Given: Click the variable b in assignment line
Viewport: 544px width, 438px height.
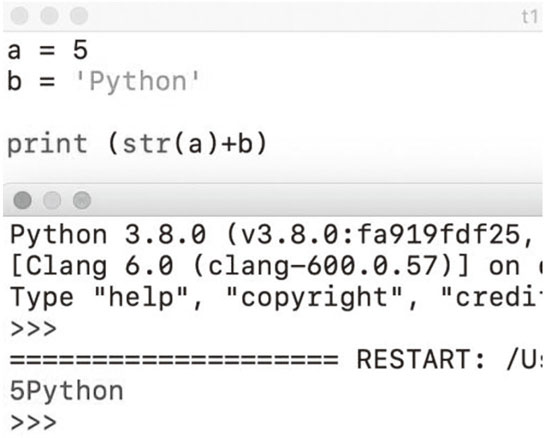Looking at the screenshot, I should point(14,81).
